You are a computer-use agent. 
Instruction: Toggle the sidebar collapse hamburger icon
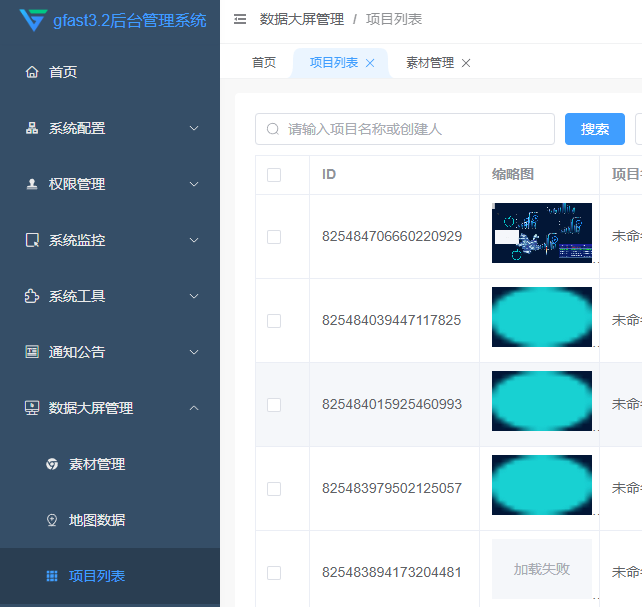click(x=240, y=19)
